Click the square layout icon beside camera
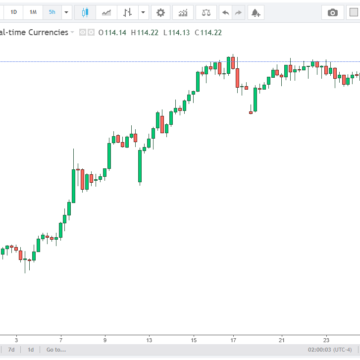The height and width of the screenshot is (360, 360). point(353,13)
